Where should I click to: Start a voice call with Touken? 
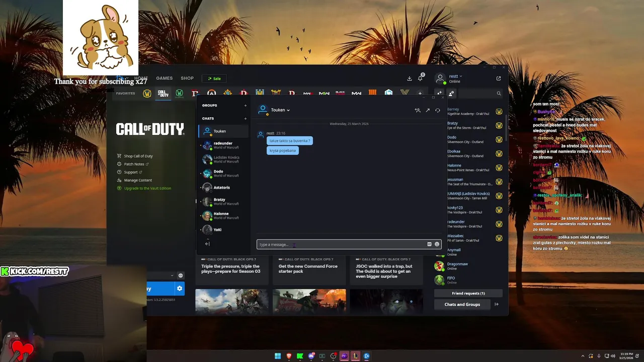click(x=438, y=110)
